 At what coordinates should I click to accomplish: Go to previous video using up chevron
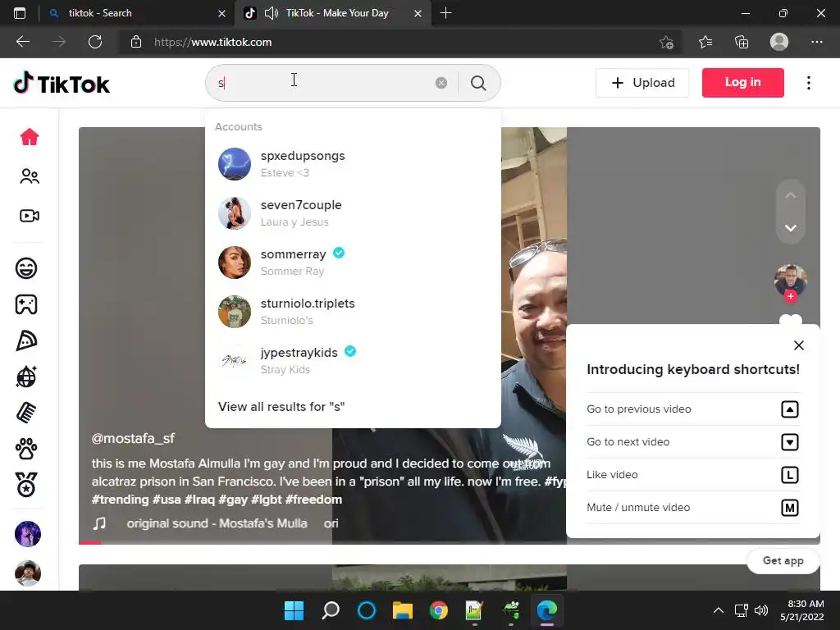790,195
